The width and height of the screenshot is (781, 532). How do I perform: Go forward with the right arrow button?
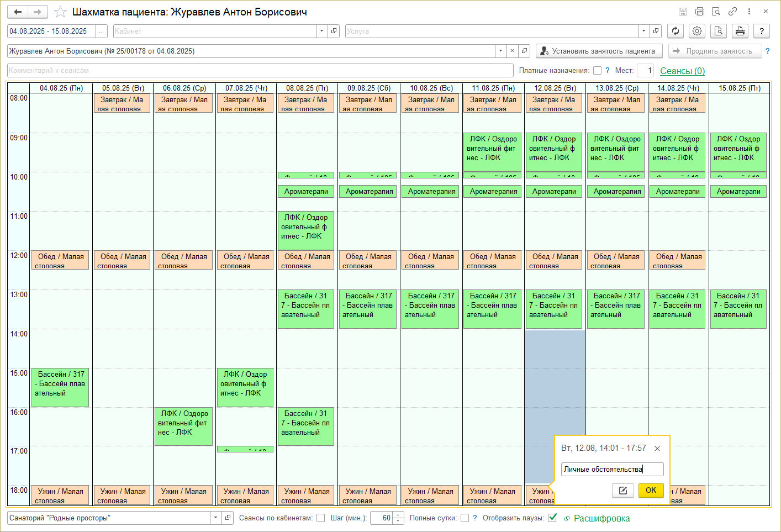(x=38, y=12)
